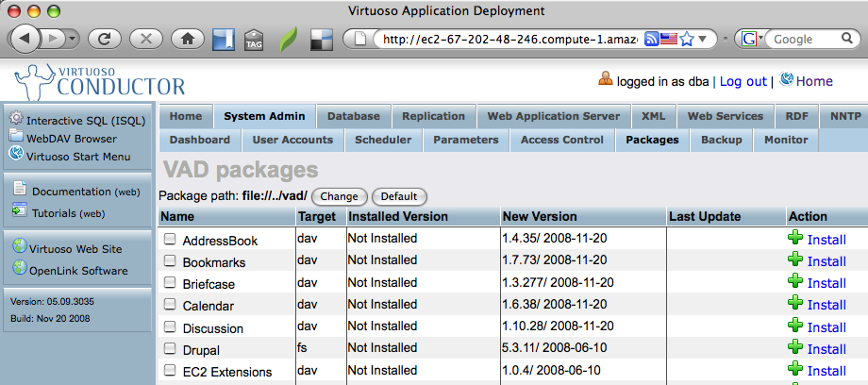Click the green leaf toolbar icon
This screenshot has width=868, height=385.
pyautogui.click(x=287, y=40)
